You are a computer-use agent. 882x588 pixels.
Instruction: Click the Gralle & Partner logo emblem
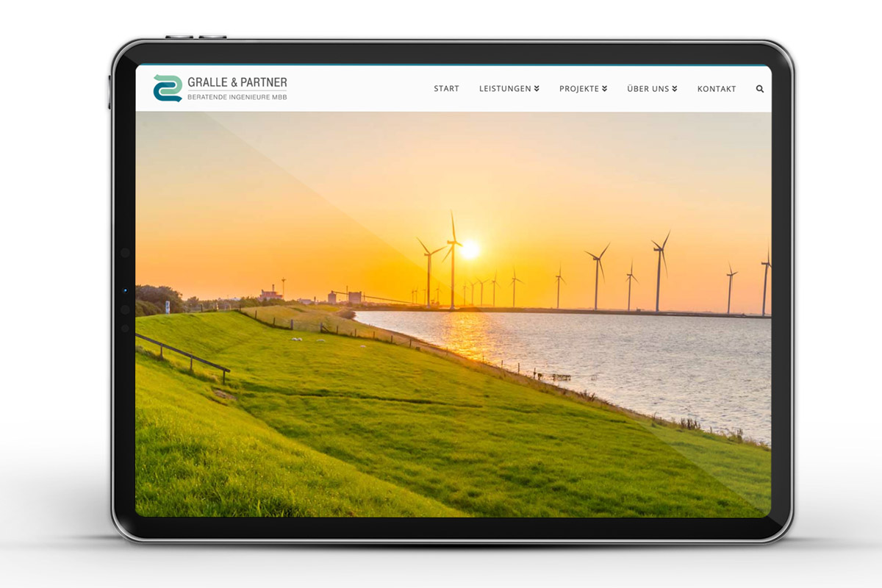point(168,88)
